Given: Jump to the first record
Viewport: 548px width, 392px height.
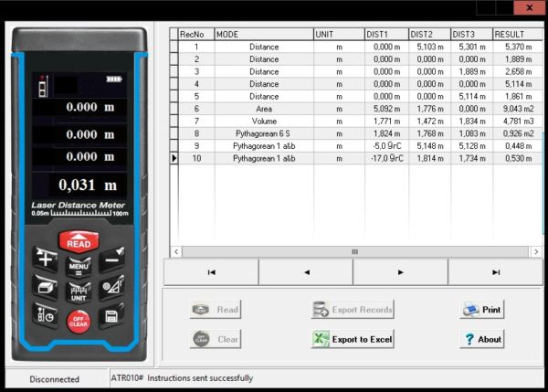Looking at the screenshot, I should (211, 271).
